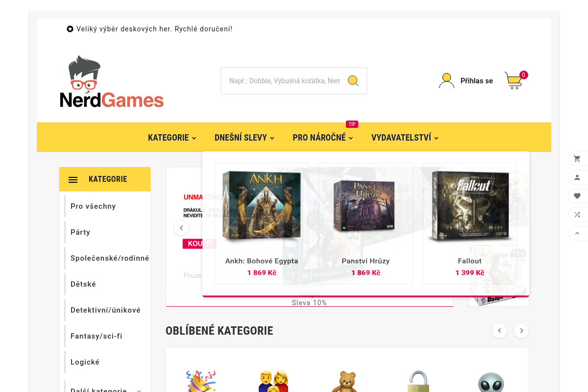
Task: Click the NerdGames logo
Action: tap(112, 82)
